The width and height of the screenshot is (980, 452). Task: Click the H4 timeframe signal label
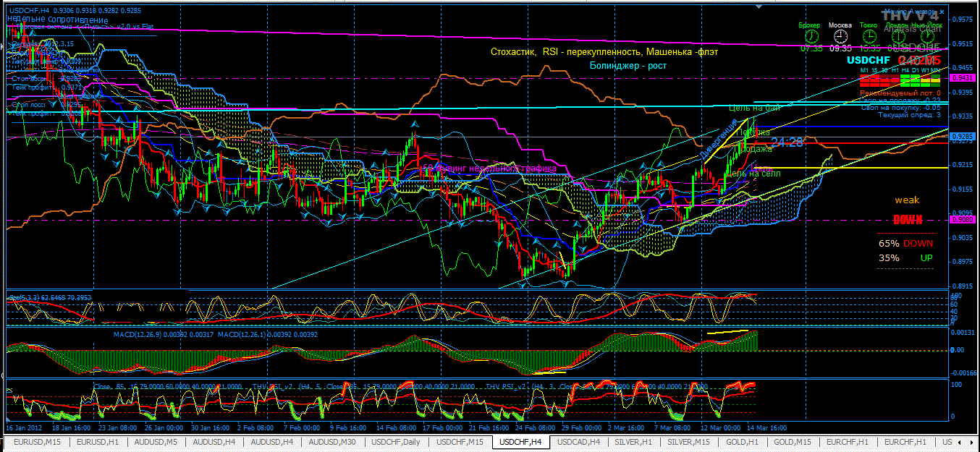905,70
